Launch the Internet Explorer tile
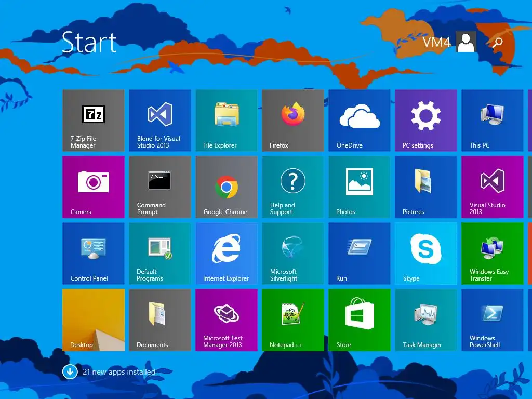This screenshot has height=399, width=532. (x=227, y=254)
